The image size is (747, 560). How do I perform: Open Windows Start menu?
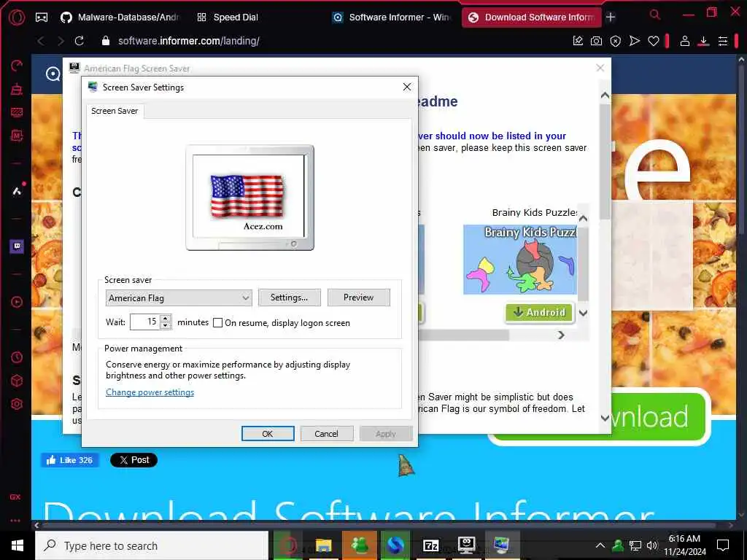coord(18,545)
